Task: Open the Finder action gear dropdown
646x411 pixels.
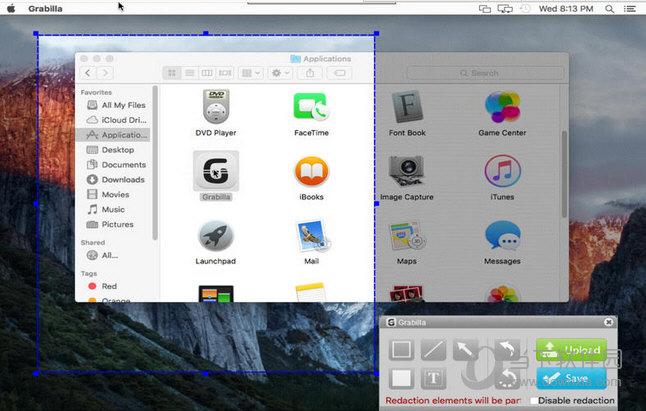Action: 281,73
